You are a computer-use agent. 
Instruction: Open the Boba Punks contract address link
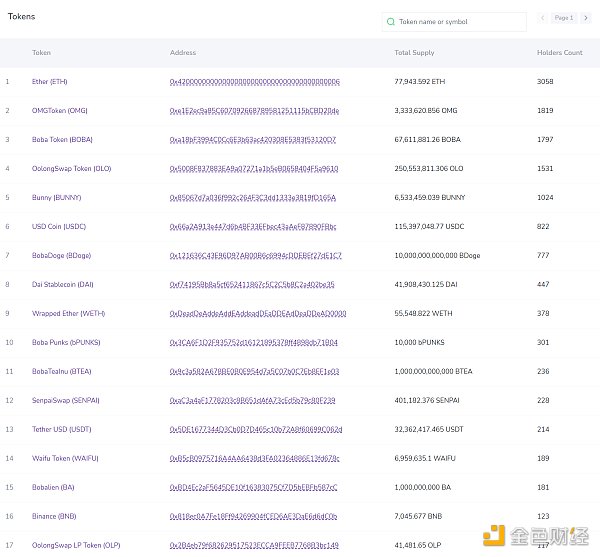[254, 343]
